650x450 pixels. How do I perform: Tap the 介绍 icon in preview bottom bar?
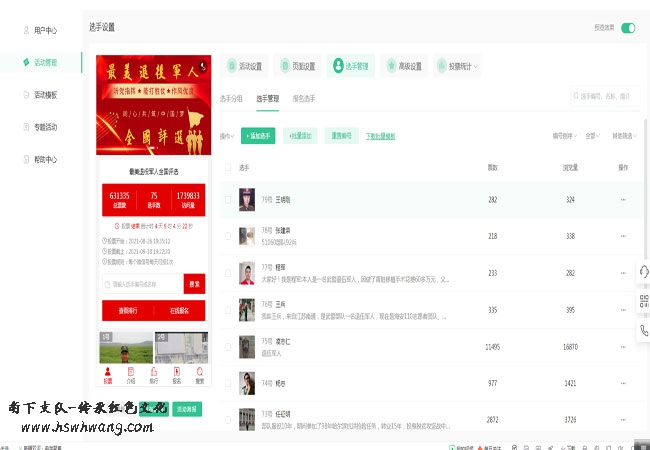131,375
